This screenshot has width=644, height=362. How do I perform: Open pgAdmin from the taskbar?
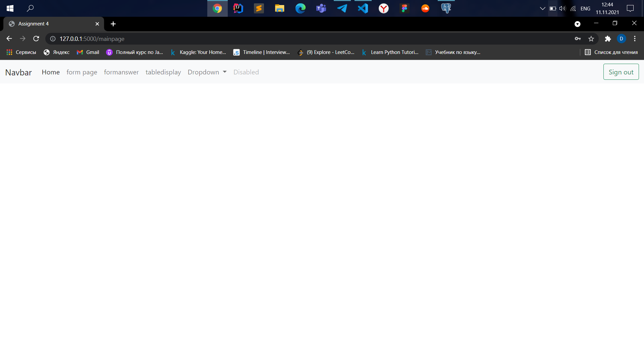(446, 8)
